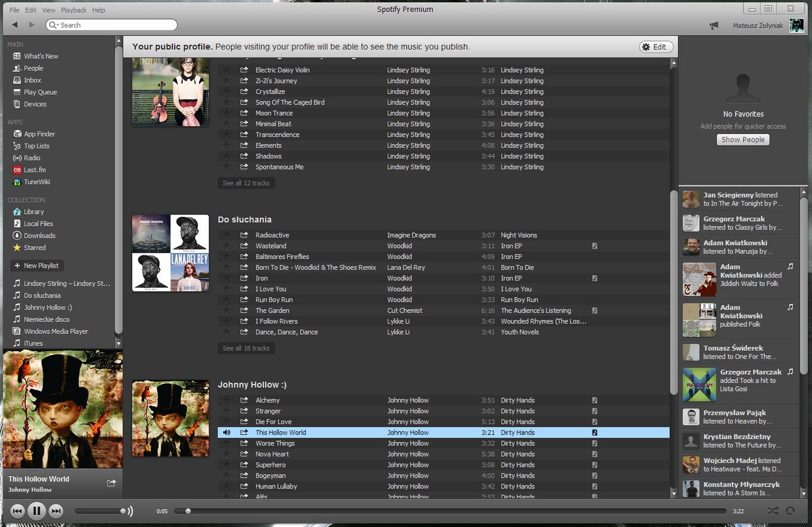Open the Playback menu
This screenshot has height=527, width=812.
click(x=74, y=10)
